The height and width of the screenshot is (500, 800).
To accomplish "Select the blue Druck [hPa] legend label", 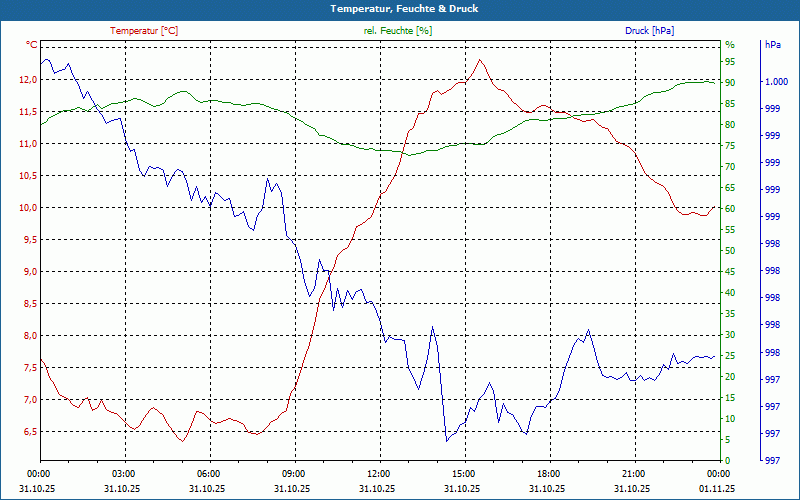I will (649, 31).
